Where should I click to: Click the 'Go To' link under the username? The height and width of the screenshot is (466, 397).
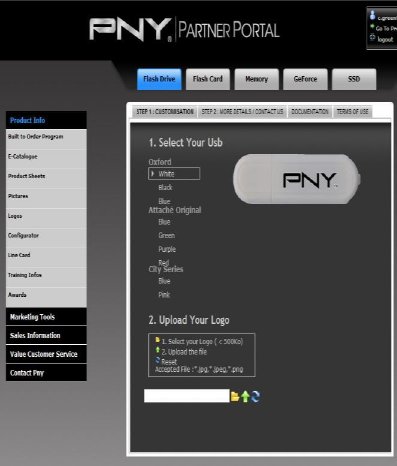[x=386, y=29]
